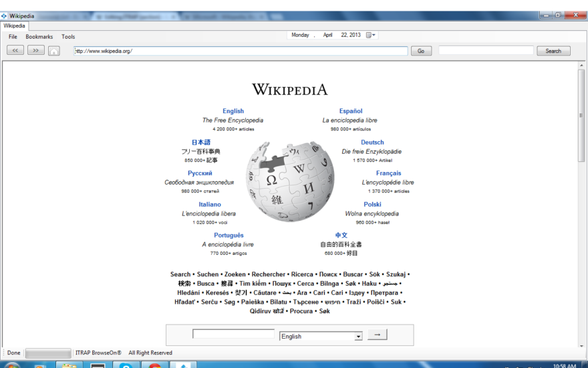Navigate back with the << button
This screenshot has height=368, width=588.
[15, 50]
